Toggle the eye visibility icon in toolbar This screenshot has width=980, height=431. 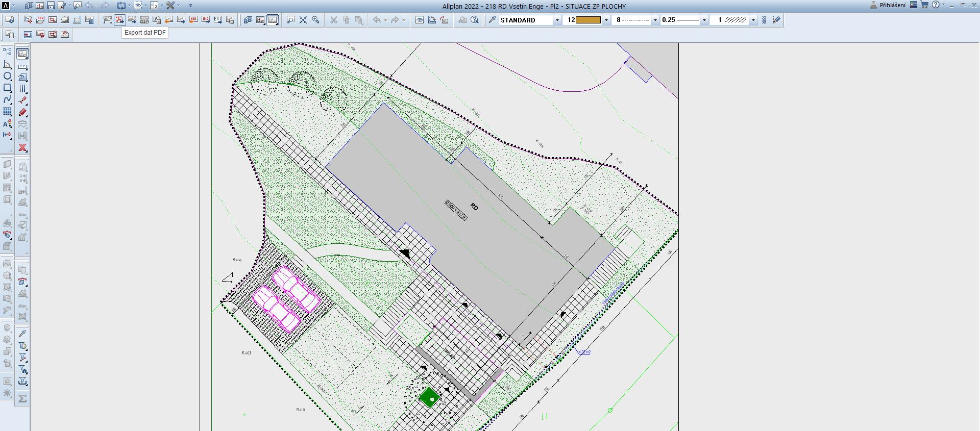(x=419, y=20)
